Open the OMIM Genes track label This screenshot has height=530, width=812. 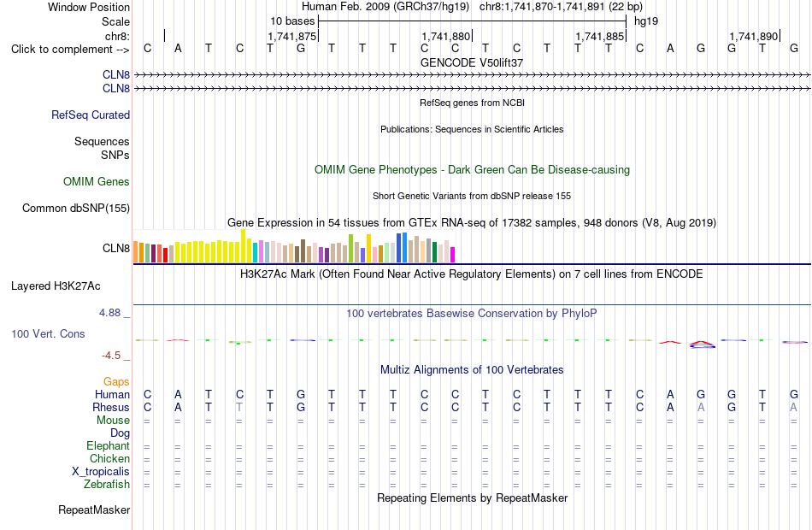(x=97, y=182)
